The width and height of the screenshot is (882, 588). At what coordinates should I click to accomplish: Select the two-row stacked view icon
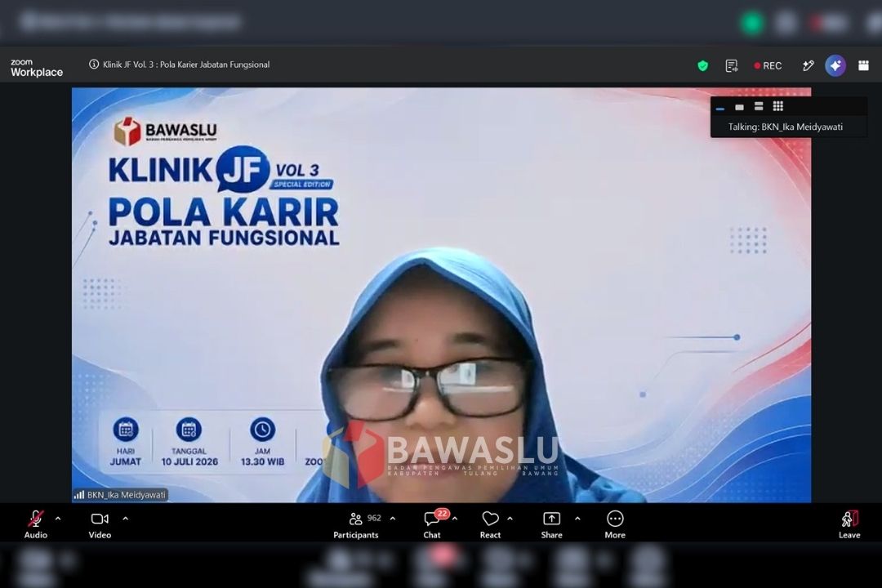[758, 106]
